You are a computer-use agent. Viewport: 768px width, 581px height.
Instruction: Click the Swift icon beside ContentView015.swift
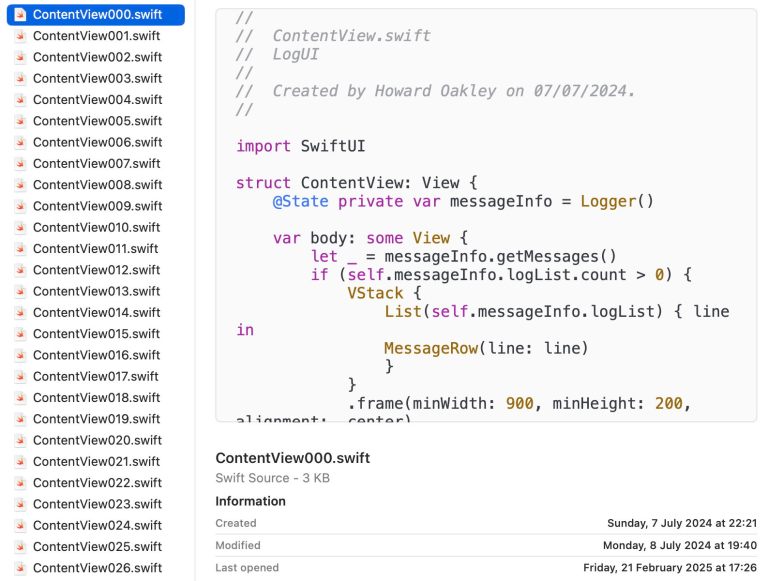[x=20, y=334]
